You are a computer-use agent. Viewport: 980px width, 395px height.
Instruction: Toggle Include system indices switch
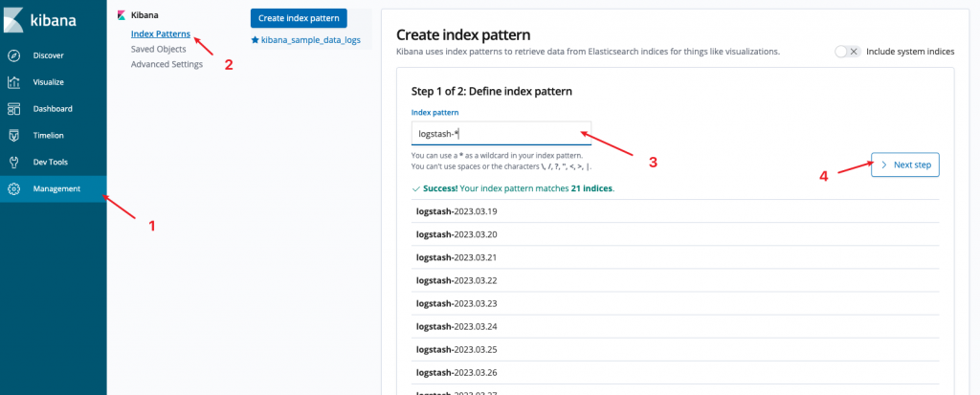point(848,52)
